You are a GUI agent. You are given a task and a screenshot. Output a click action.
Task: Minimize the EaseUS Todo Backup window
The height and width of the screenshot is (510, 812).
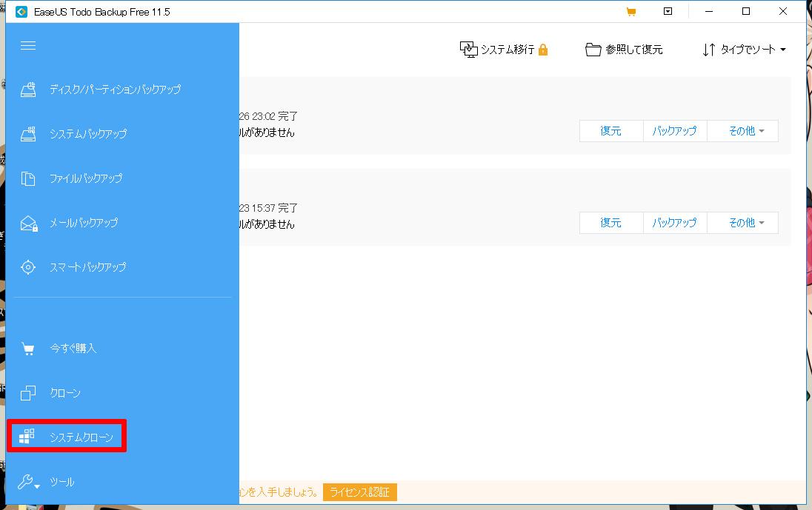click(x=709, y=11)
